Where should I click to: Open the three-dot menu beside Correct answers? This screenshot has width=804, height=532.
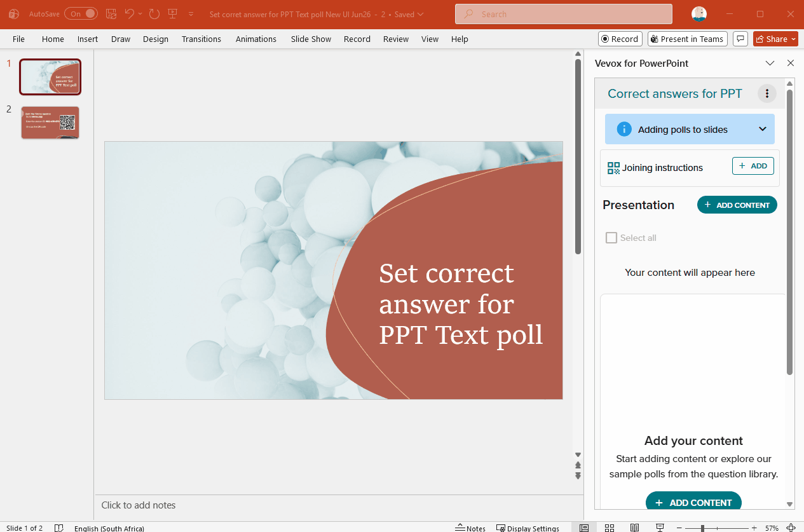click(x=767, y=94)
